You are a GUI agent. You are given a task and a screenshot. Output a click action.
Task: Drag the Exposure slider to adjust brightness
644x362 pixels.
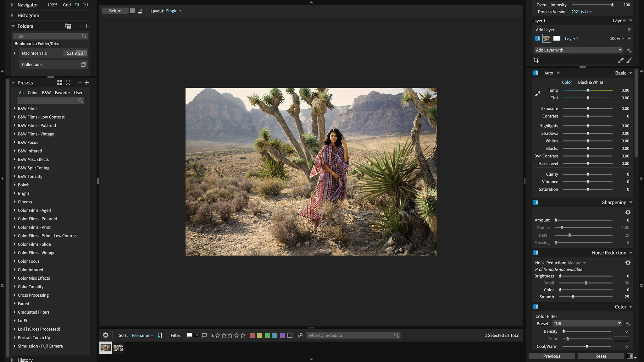click(x=587, y=108)
